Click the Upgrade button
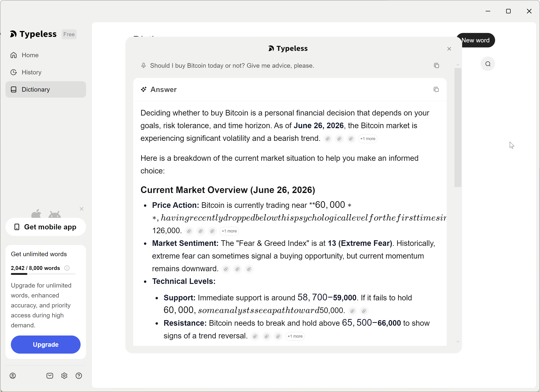This screenshot has height=392, width=540. point(45,344)
